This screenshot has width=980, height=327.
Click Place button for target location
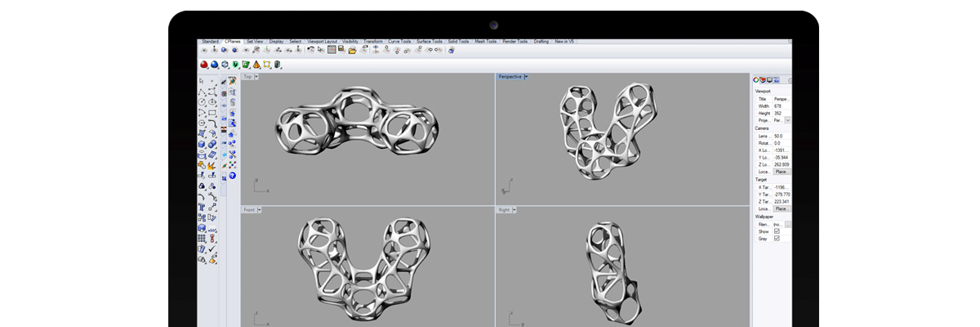(782, 208)
